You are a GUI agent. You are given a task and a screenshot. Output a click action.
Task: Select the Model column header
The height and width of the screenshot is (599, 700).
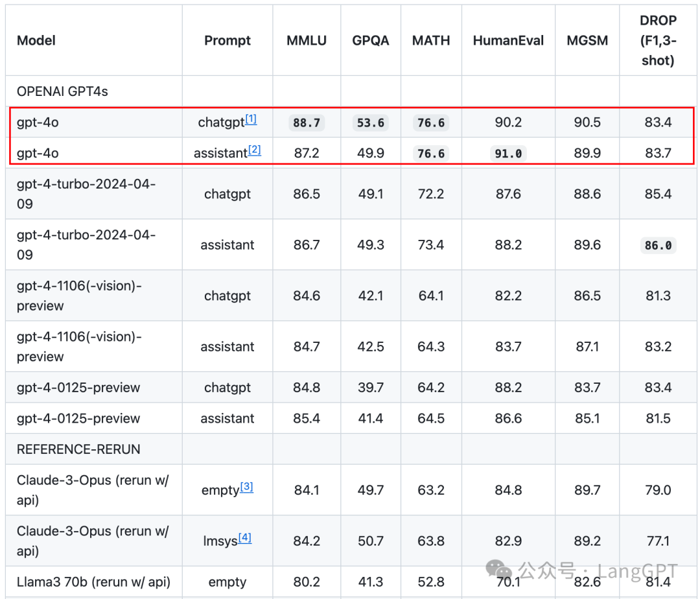[36, 40]
